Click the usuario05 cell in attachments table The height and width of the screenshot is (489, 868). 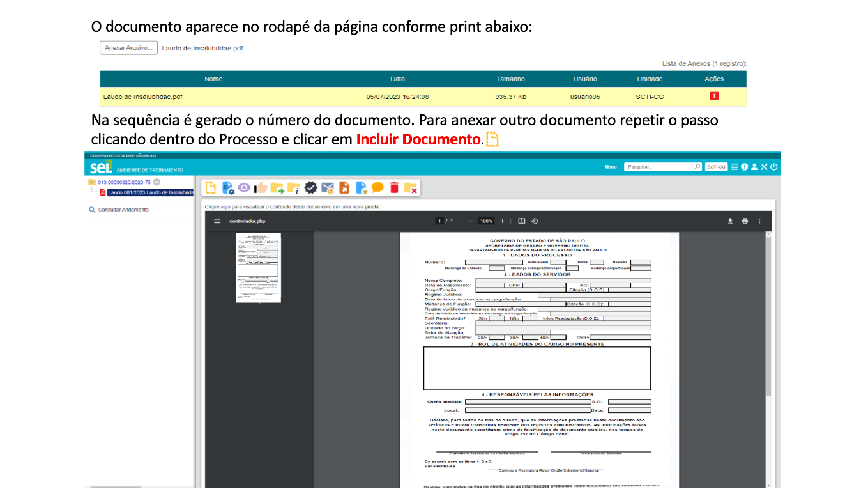585,97
